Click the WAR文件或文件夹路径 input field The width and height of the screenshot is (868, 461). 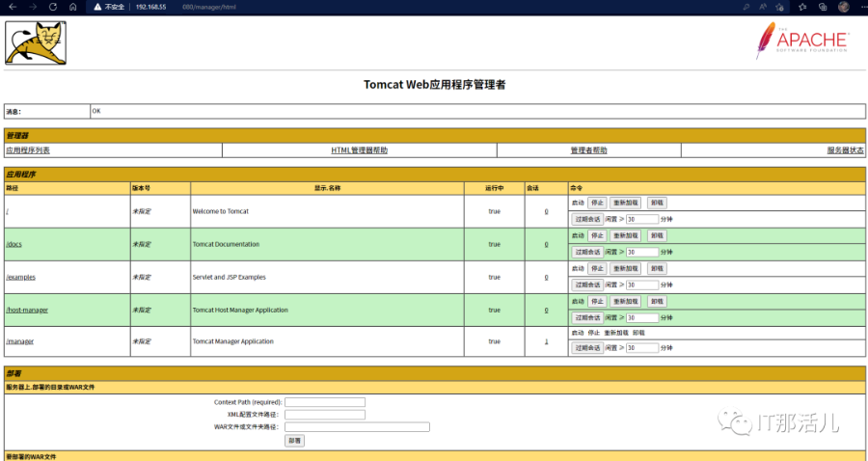[x=357, y=426]
